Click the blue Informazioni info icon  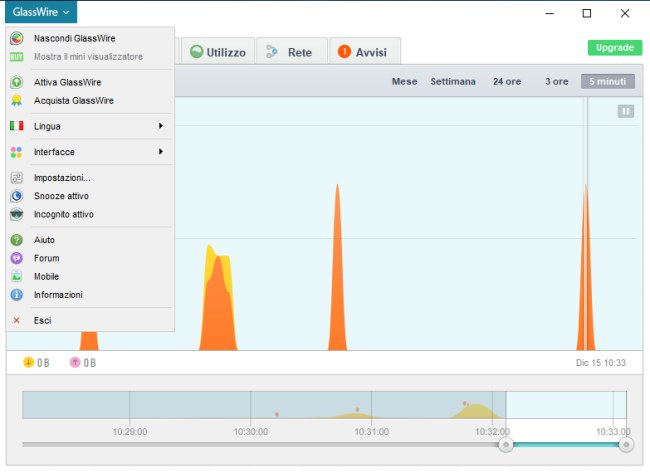pyautogui.click(x=17, y=294)
